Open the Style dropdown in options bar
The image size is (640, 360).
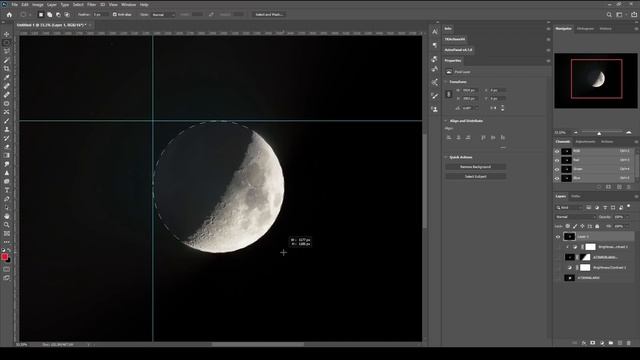tap(163, 15)
